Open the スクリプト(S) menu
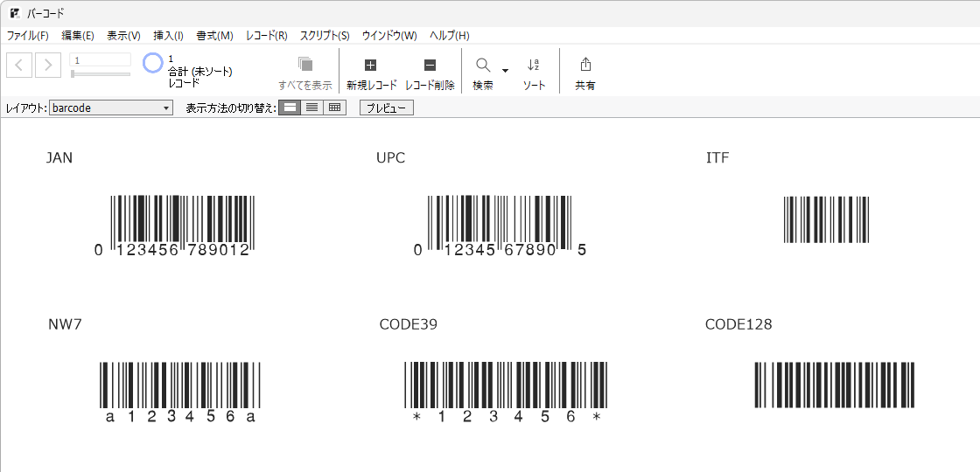 tap(325, 36)
